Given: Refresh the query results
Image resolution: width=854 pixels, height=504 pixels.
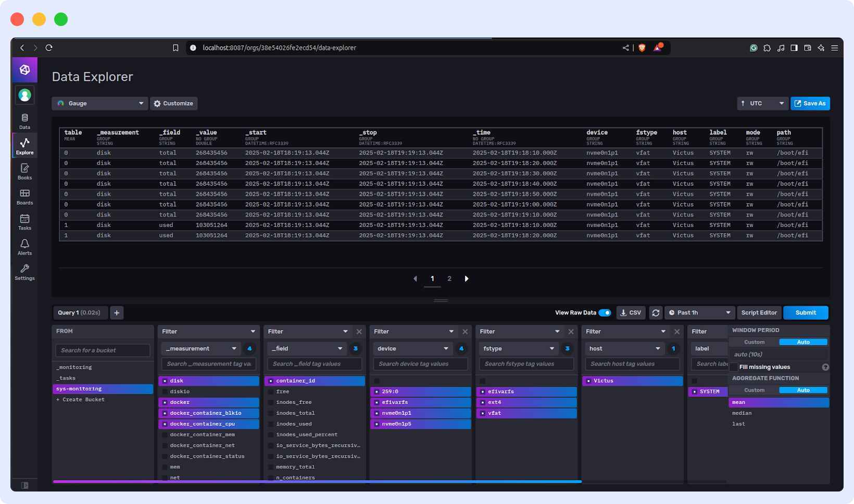Looking at the screenshot, I should pos(656,312).
